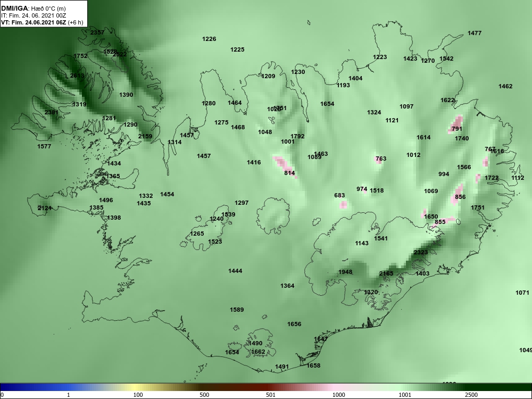Click the map value '2357'
The height and width of the screenshot is (399, 532).
point(97,32)
